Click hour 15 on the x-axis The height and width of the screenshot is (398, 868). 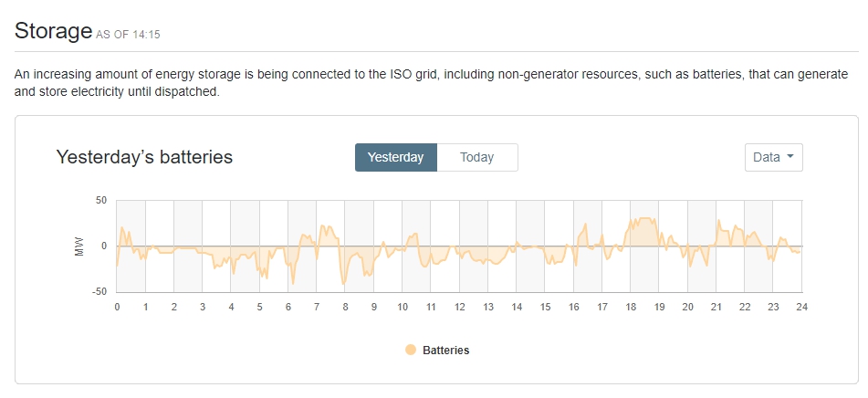(x=545, y=307)
